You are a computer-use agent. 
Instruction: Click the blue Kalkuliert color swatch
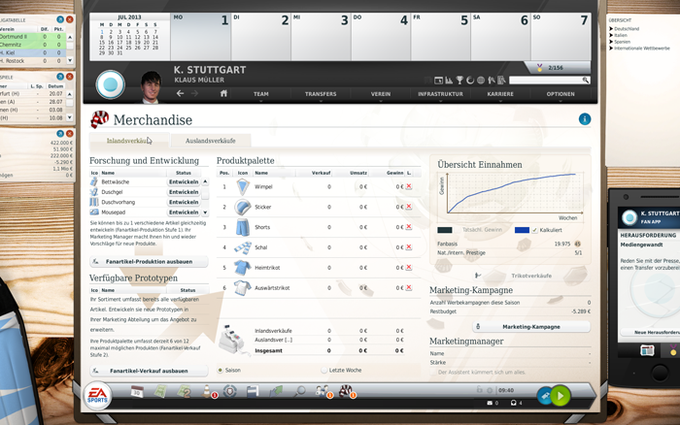coord(522,230)
